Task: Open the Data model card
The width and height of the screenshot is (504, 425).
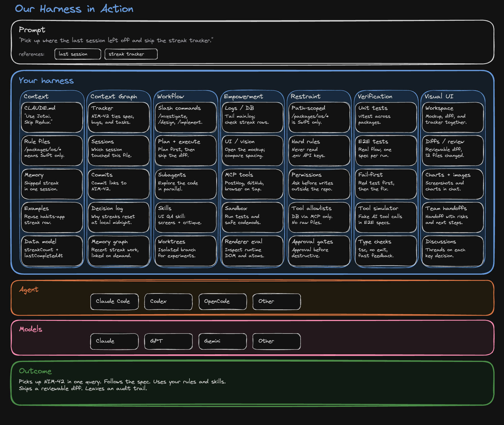Action: [52, 251]
